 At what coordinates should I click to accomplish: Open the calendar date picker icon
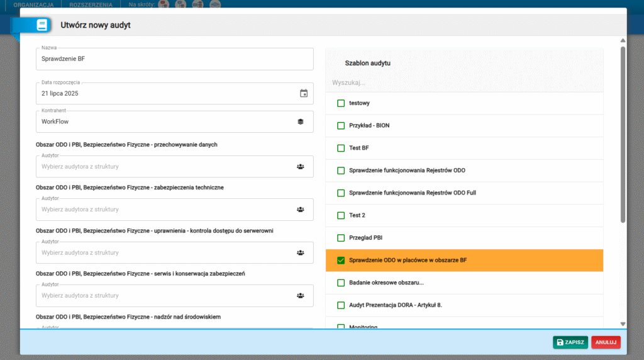304,94
